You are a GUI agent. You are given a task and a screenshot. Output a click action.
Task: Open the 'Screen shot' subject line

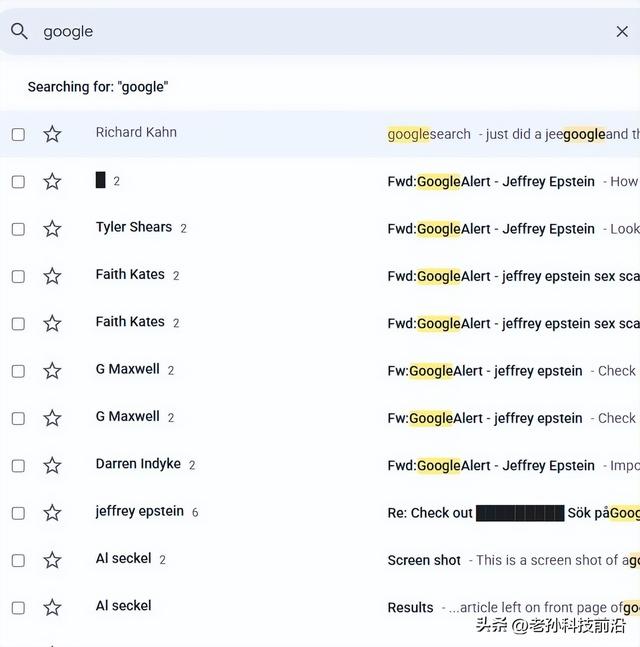coord(424,560)
